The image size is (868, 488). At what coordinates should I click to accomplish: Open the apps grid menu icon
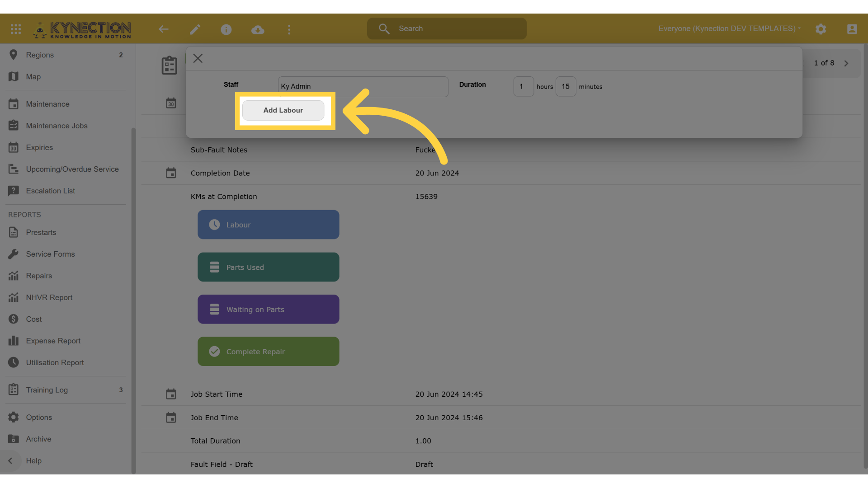pos(16,29)
